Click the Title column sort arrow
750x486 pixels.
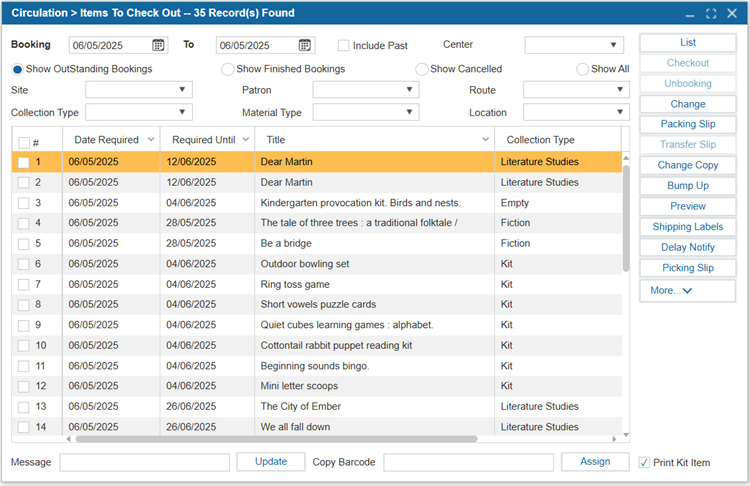(485, 140)
